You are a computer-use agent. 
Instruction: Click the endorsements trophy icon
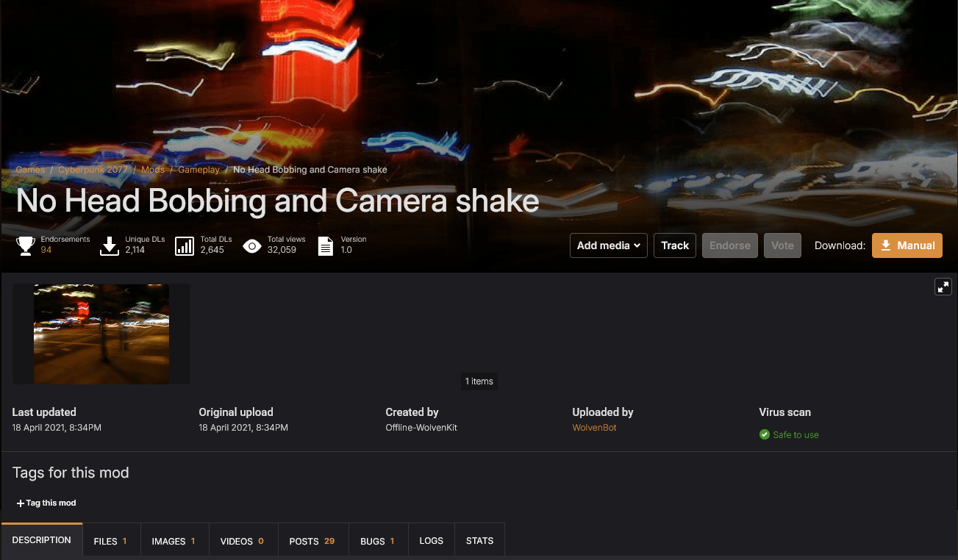pyautogui.click(x=26, y=245)
